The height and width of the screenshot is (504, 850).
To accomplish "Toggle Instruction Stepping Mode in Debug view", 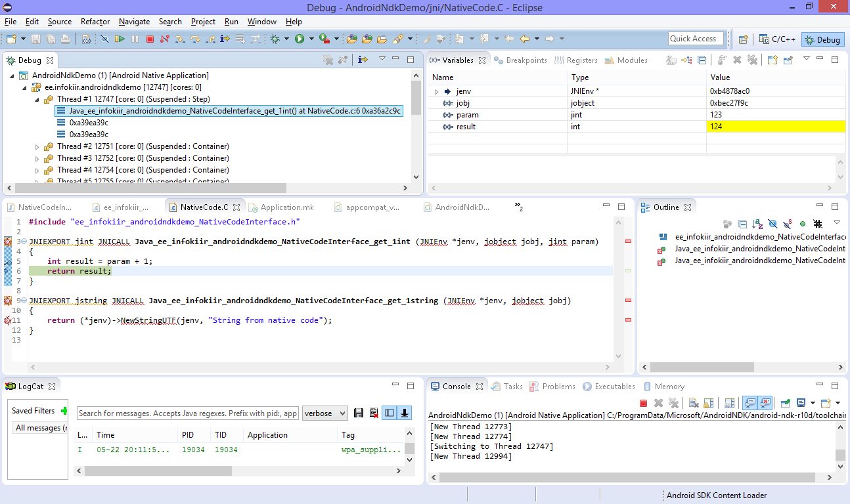I will (363, 60).
